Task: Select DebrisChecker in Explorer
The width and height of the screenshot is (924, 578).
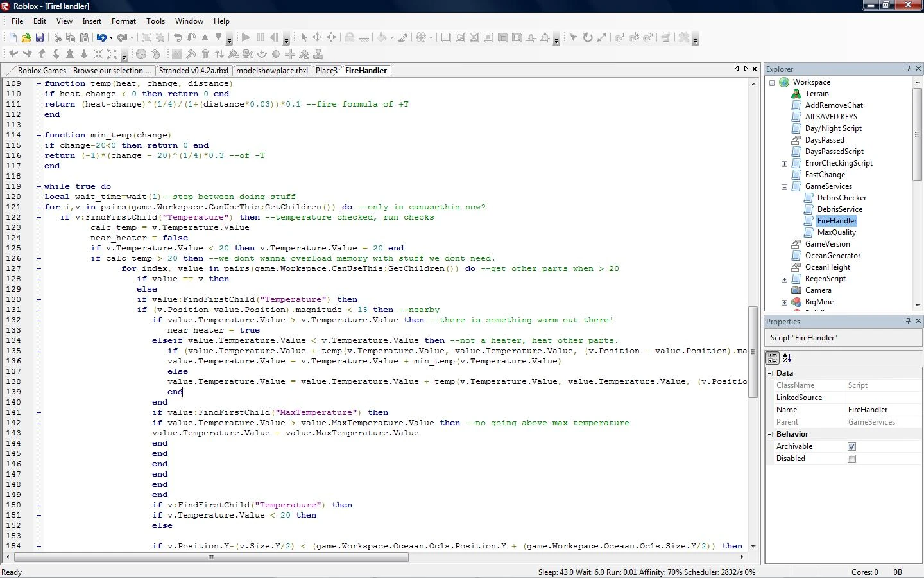Action: pos(841,198)
